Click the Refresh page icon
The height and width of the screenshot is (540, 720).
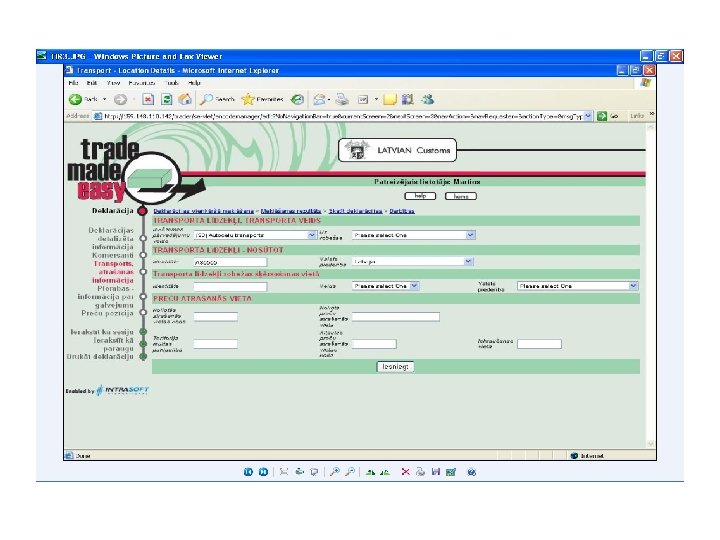tap(167, 99)
